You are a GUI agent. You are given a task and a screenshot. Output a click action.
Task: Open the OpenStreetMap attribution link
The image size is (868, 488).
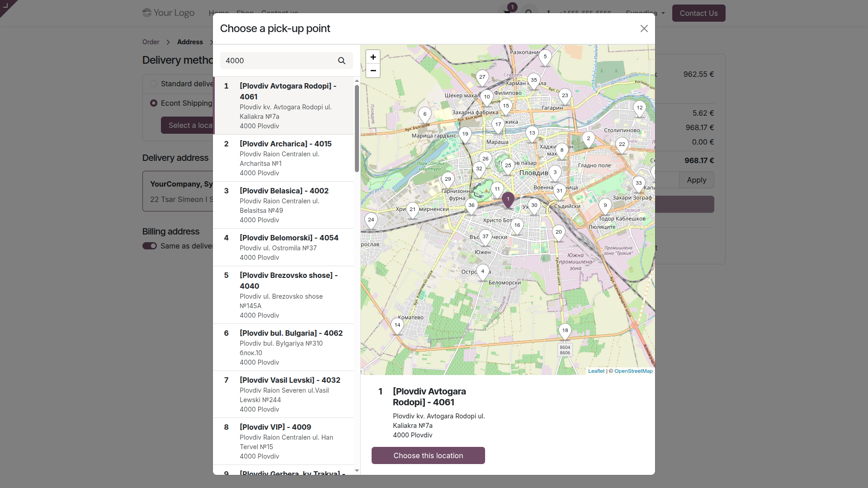[633, 371]
